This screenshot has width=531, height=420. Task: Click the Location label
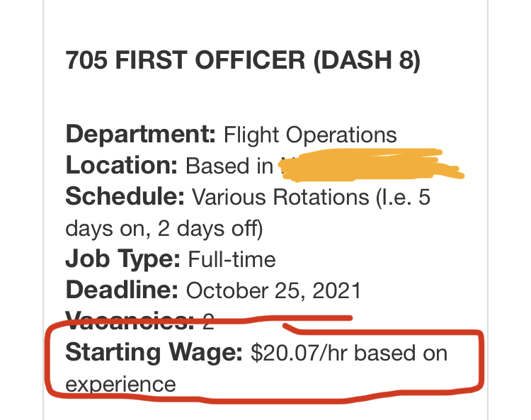122,165
